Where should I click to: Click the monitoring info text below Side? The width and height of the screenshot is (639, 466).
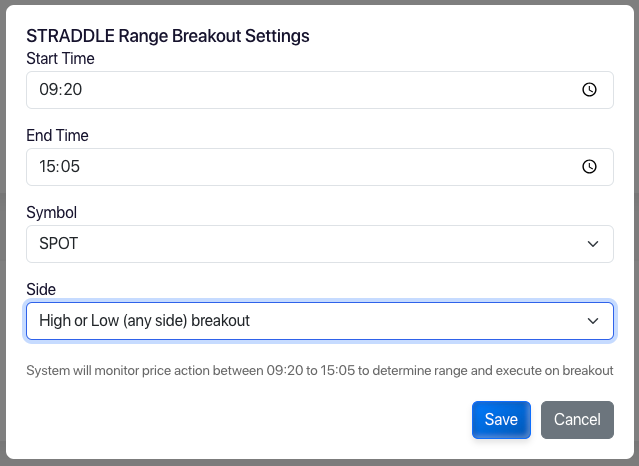tap(320, 371)
